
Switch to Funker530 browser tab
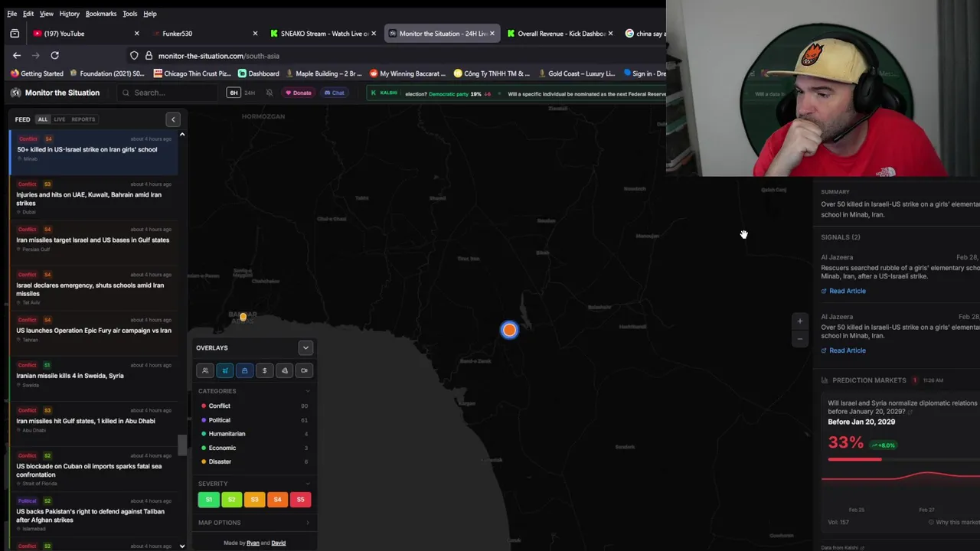pos(204,34)
